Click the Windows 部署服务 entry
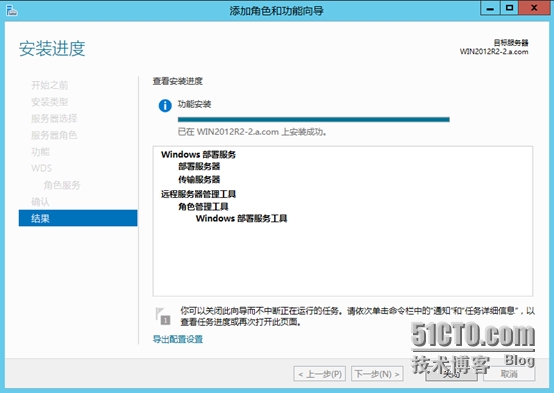Screen dimensions: 554x393 [198, 154]
